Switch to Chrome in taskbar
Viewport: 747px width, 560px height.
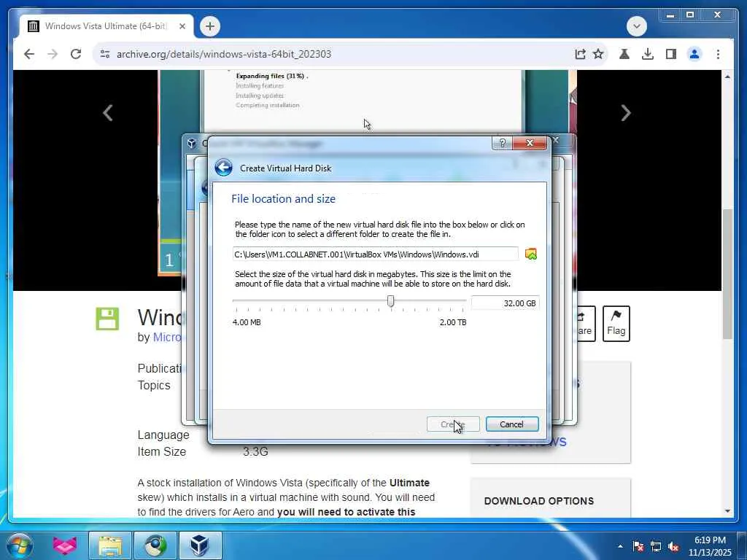pyautogui.click(x=155, y=545)
